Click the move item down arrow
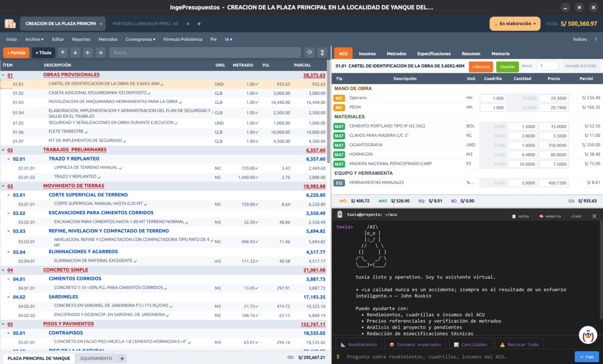Image resolution: width=603 pixels, height=364 pixels. click(75, 53)
